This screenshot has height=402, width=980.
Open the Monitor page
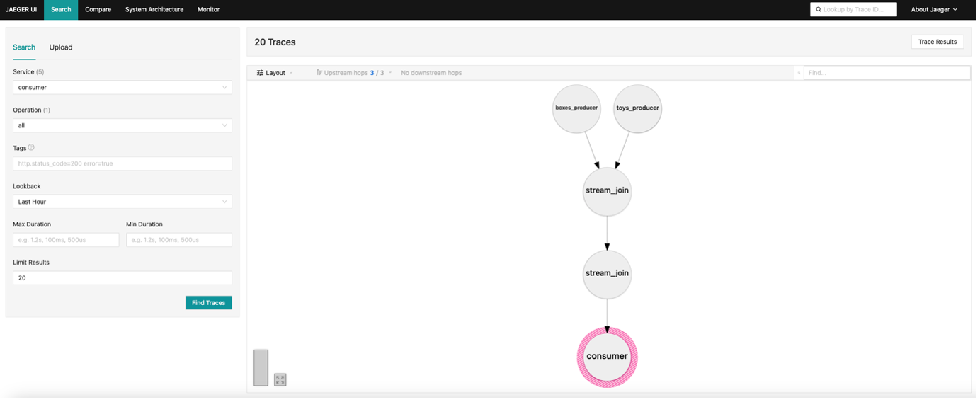pos(208,9)
